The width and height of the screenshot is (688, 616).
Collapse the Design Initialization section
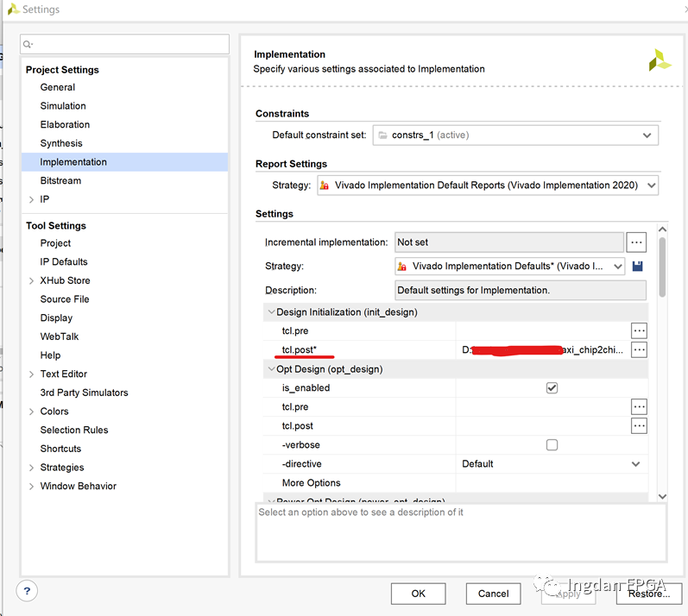[271, 312]
